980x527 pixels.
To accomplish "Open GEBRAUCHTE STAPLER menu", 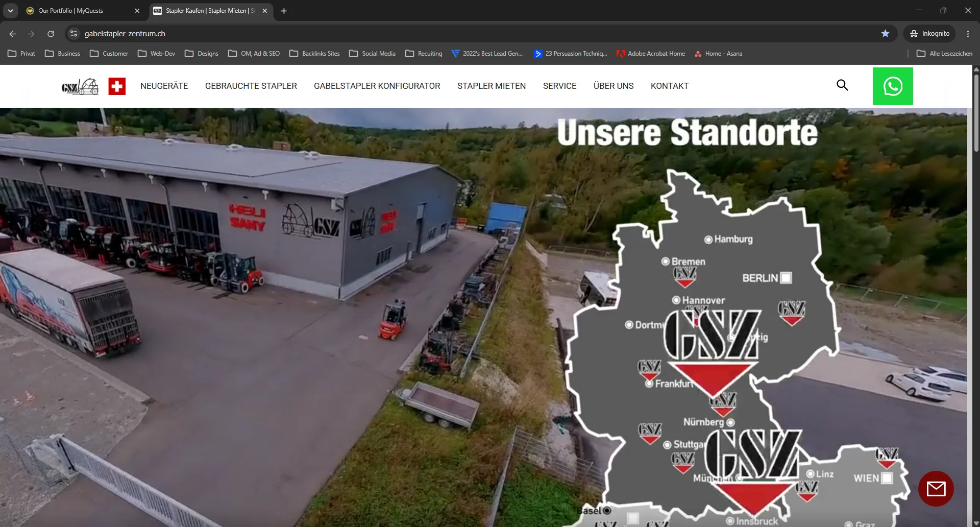I will (251, 86).
